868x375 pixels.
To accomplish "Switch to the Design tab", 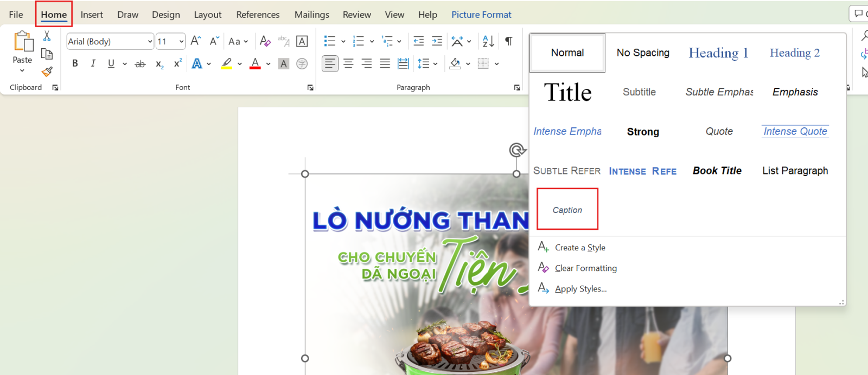I will coord(165,15).
